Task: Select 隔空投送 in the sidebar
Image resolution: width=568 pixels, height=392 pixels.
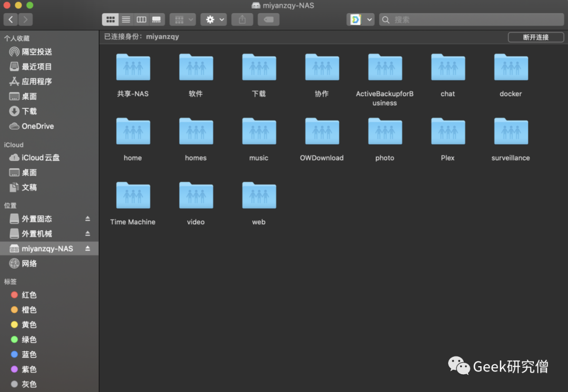Action: point(36,52)
